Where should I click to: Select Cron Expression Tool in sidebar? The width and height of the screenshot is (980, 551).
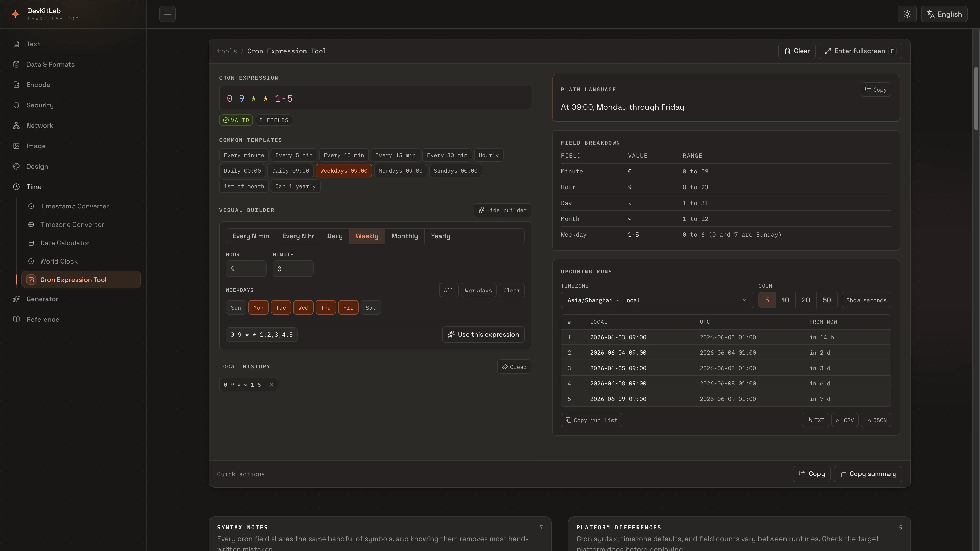click(x=81, y=280)
